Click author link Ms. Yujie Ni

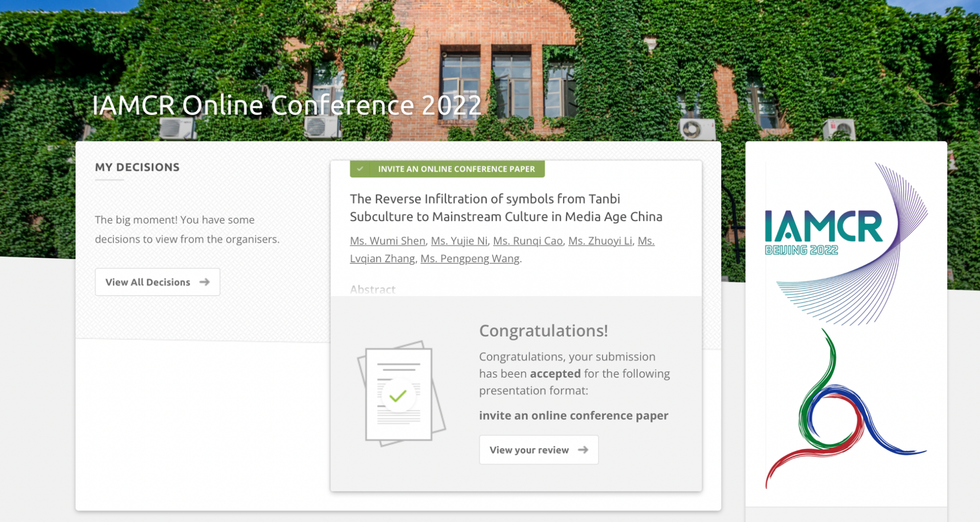(459, 241)
